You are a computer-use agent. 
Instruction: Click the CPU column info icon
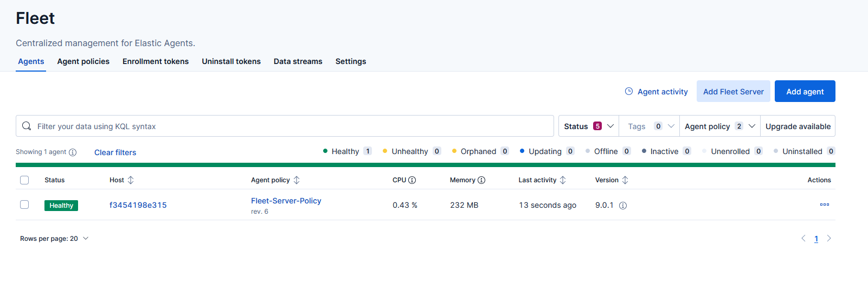[412, 180]
